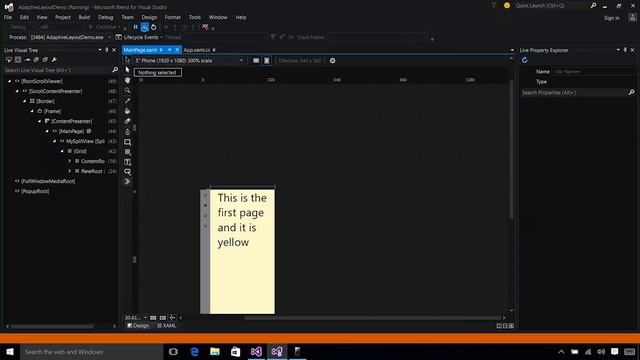Collapse the [MainPage] tree node
The width and height of the screenshot is (640, 360).
pyautogui.click(x=47, y=131)
